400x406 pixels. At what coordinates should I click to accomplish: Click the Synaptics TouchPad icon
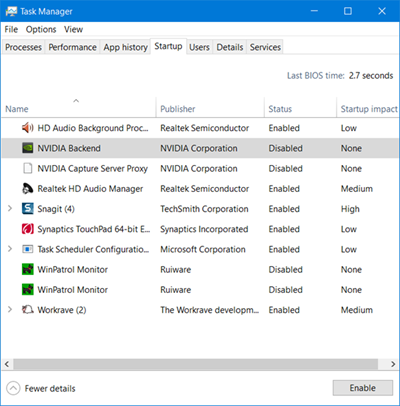point(28,229)
